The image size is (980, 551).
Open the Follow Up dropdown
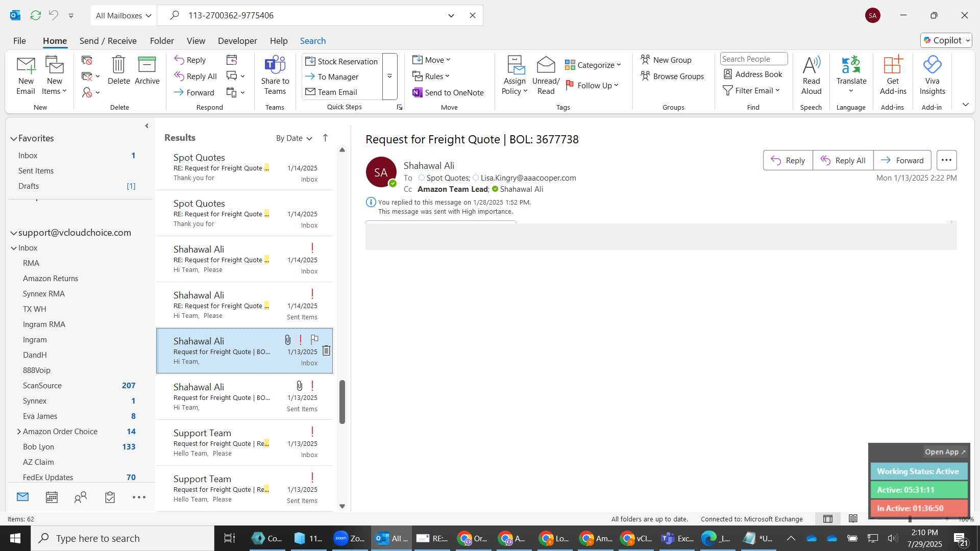[x=592, y=85]
